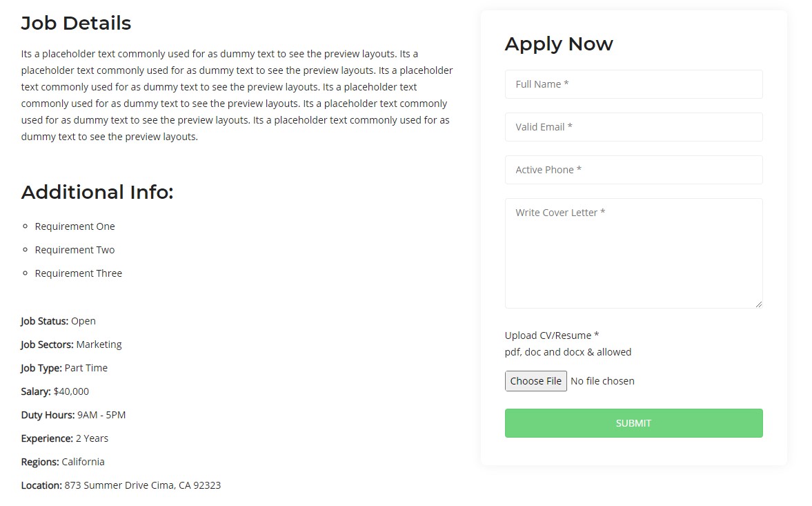Click the "No file chosen" text

coord(602,381)
